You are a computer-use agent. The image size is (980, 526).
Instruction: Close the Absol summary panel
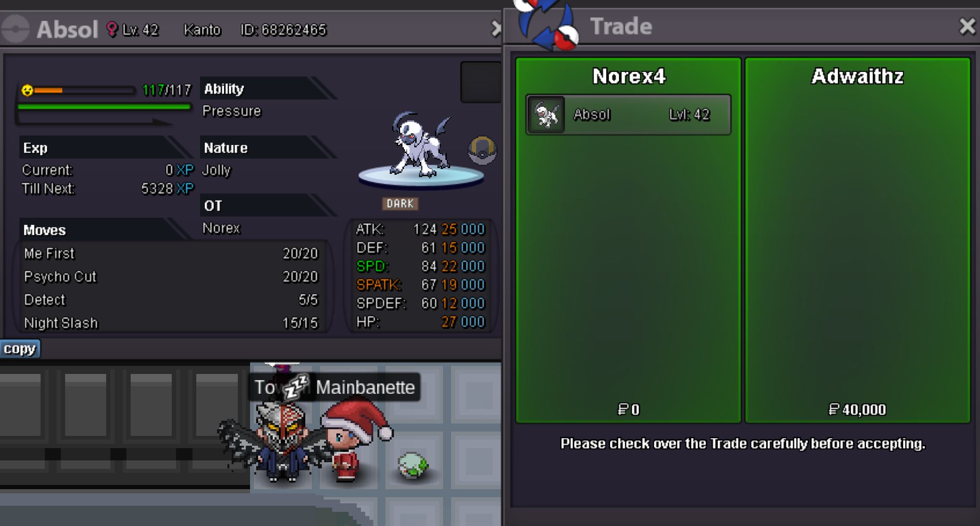click(x=495, y=29)
